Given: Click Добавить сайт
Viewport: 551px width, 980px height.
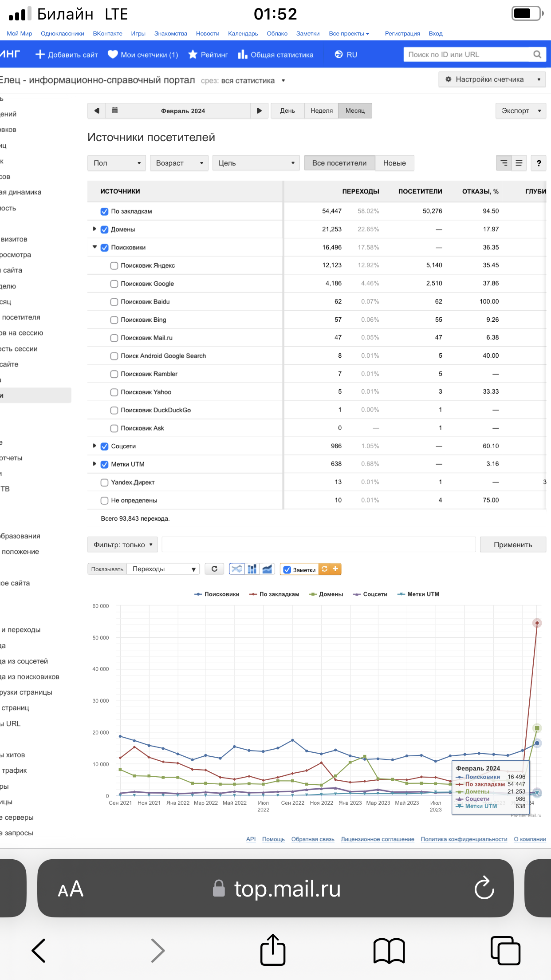Looking at the screenshot, I should tap(67, 55).
